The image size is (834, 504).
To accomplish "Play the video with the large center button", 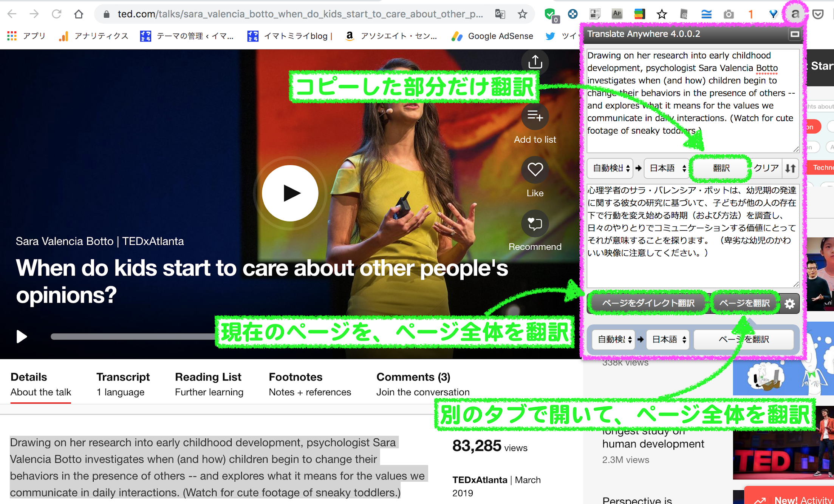I will tap(290, 193).
